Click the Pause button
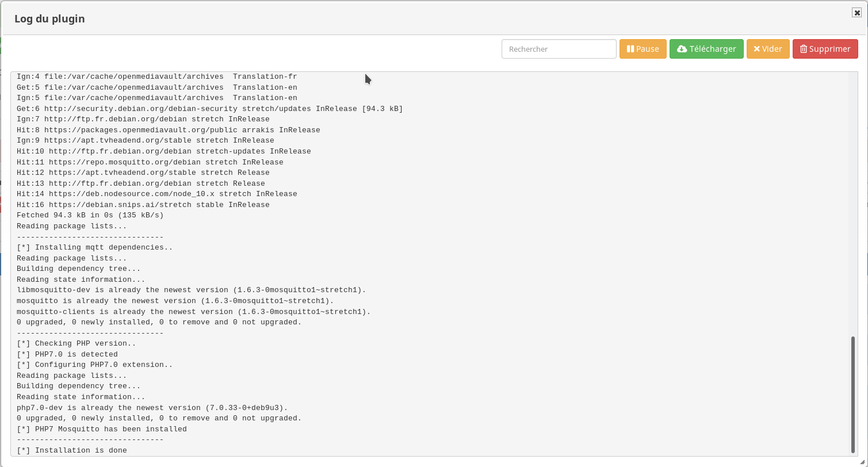This screenshot has height=467, width=868. coord(643,49)
